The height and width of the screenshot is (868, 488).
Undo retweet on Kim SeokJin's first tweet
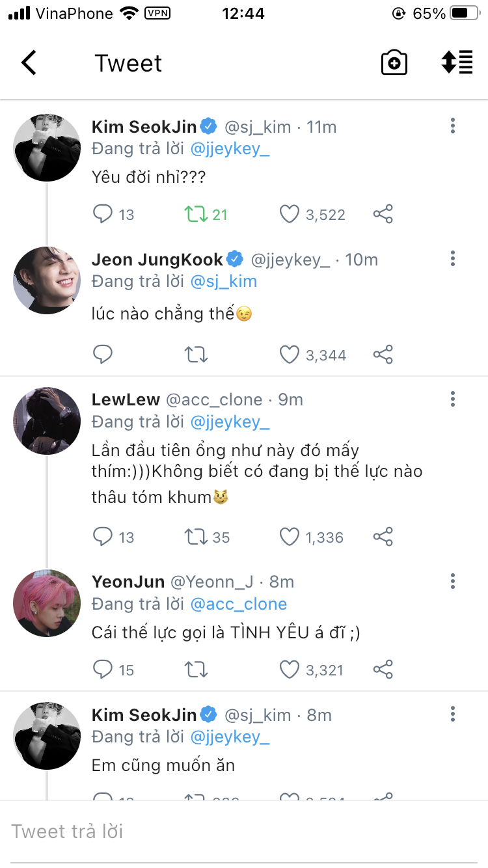click(197, 214)
